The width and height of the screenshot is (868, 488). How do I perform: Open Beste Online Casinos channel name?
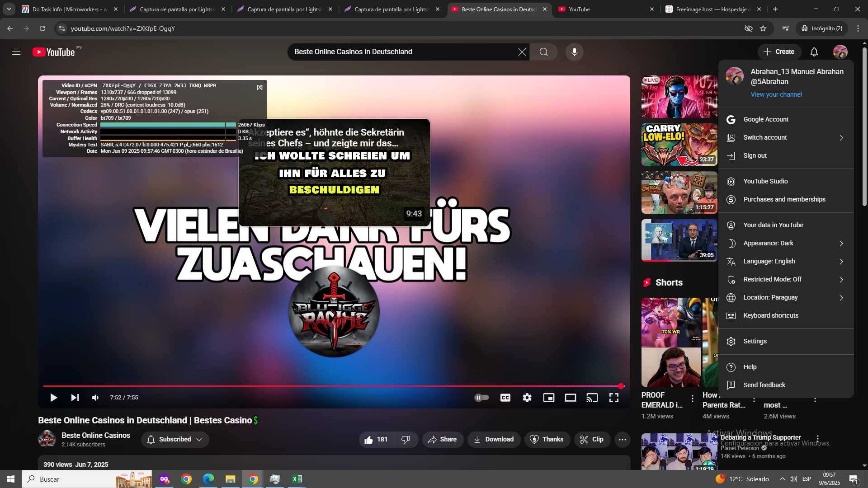pos(96,435)
